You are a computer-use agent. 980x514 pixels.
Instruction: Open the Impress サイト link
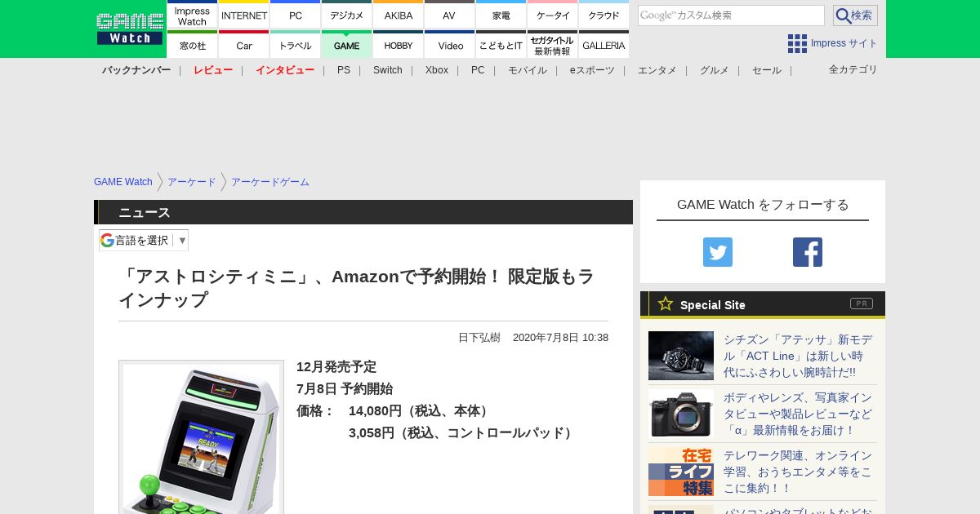coord(844,43)
